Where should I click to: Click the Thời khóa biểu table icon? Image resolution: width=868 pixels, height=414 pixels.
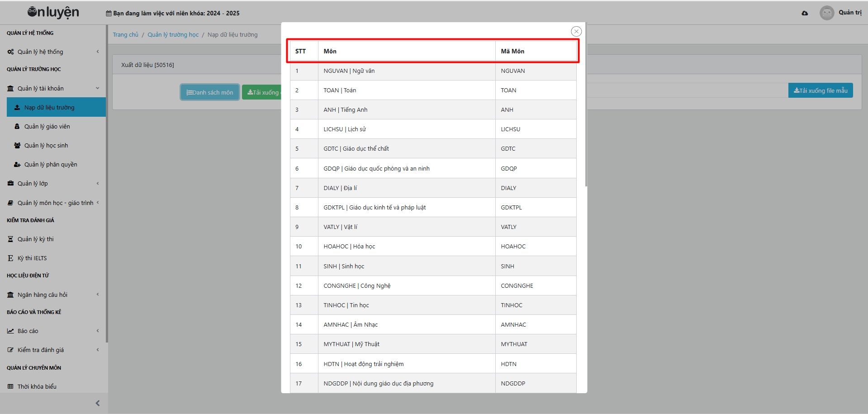pyautogui.click(x=10, y=387)
